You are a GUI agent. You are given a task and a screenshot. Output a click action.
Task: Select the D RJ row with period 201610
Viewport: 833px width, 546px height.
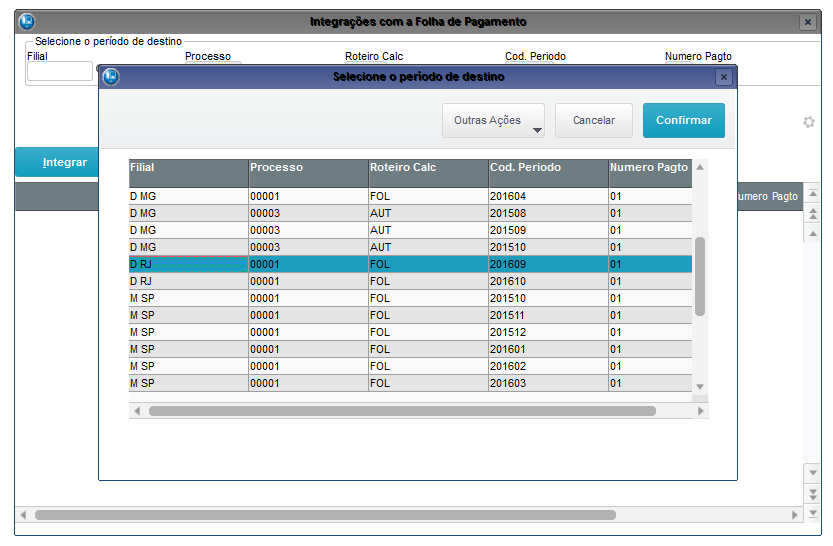coord(410,281)
